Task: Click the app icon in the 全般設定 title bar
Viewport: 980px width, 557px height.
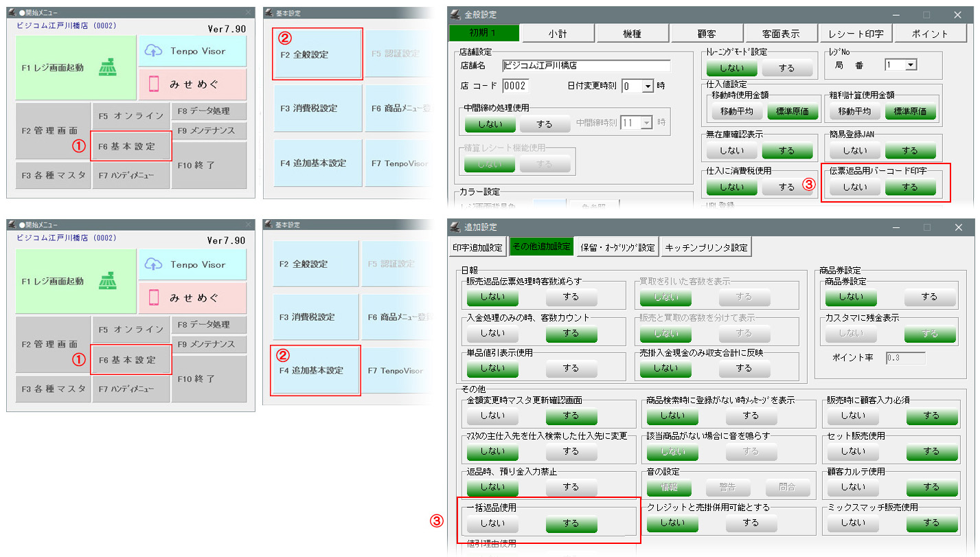Action: pos(456,14)
